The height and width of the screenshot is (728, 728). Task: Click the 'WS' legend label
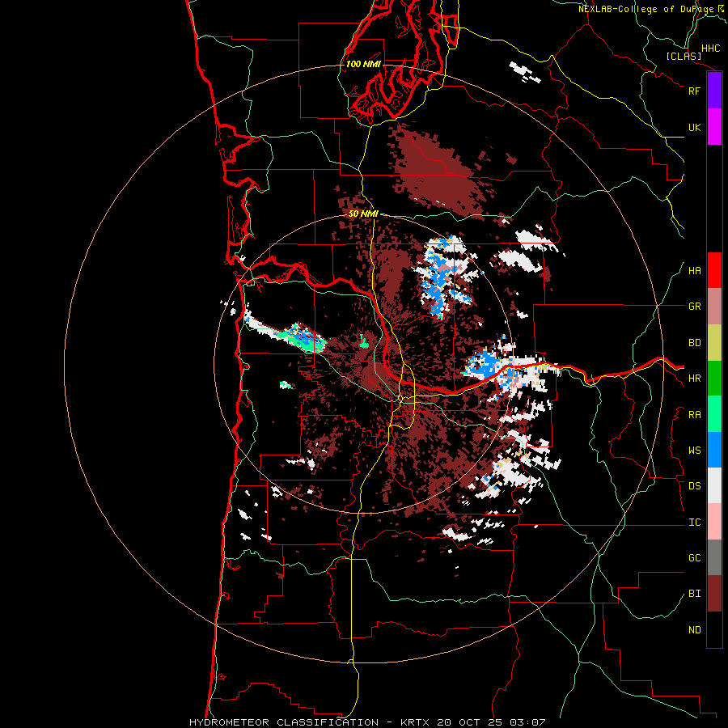coord(695,451)
